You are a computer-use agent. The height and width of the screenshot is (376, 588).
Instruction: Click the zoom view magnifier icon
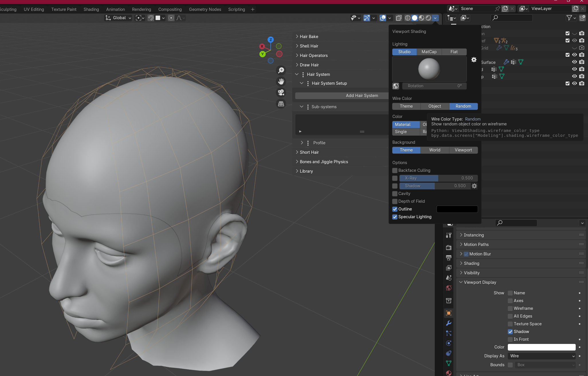coord(281,70)
